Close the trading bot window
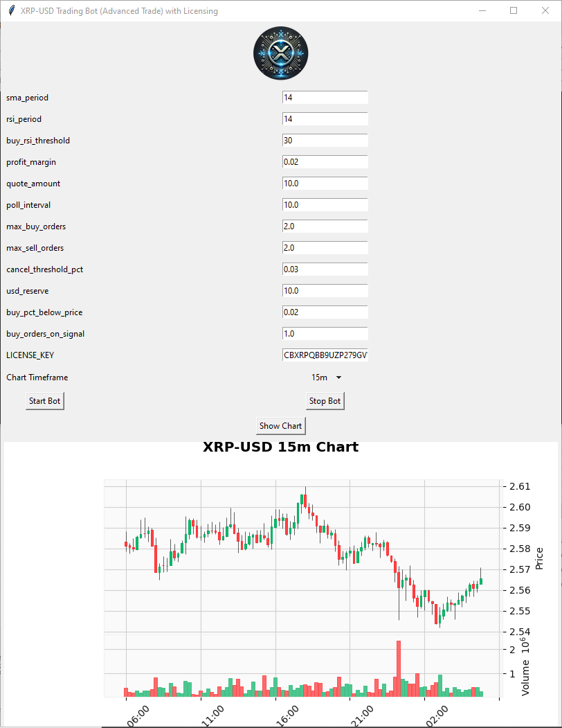The width and height of the screenshot is (562, 728). [545, 10]
